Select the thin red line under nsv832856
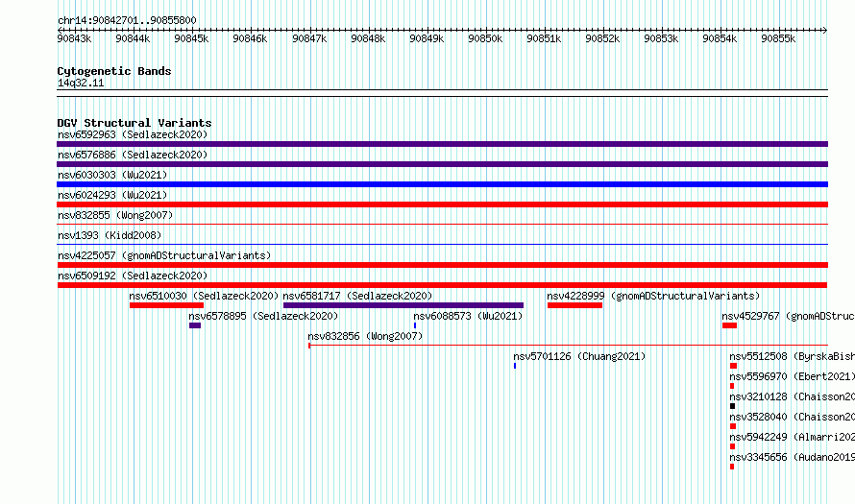 point(568,346)
